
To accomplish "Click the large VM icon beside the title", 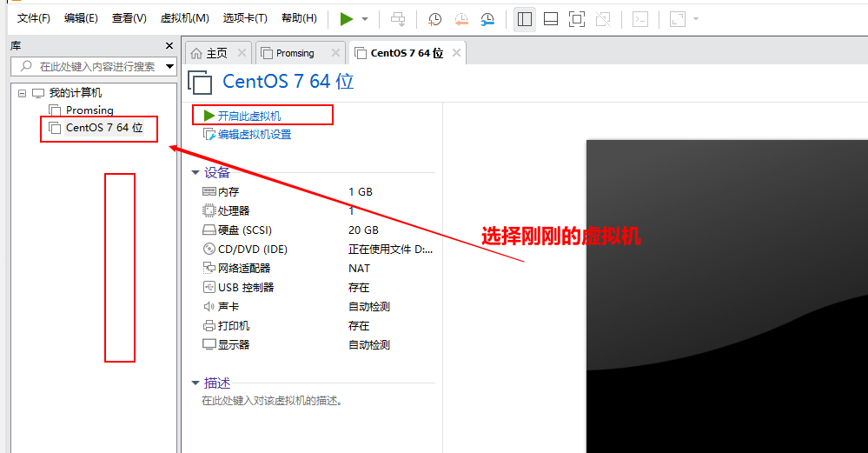I will coord(200,83).
